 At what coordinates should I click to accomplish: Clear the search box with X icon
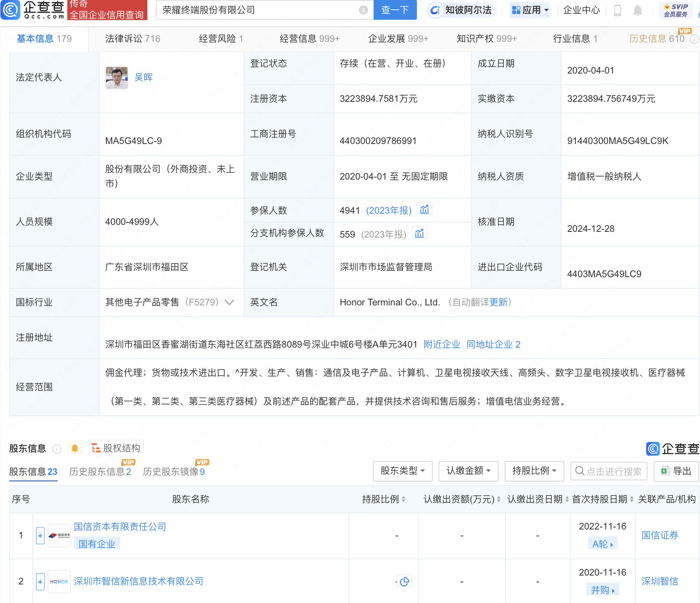[364, 10]
